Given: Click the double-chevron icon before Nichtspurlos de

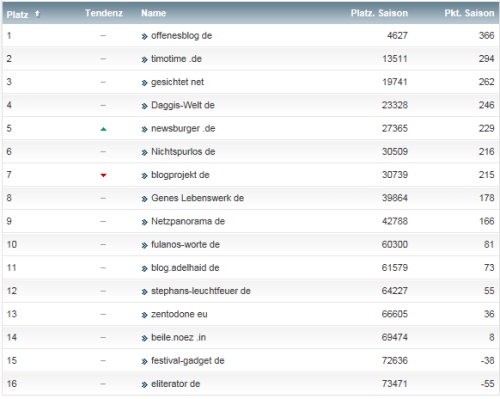Looking at the screenshot, I should tap(144, 153).
